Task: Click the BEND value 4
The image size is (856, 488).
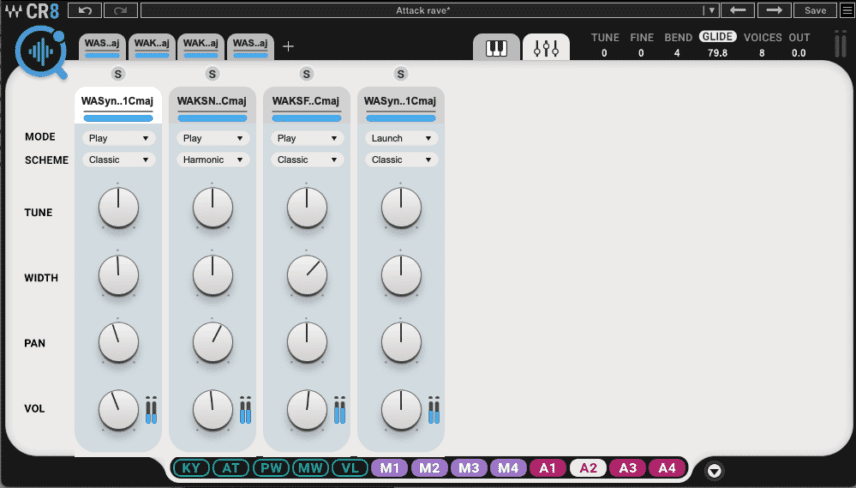Action: click(677, 53)
